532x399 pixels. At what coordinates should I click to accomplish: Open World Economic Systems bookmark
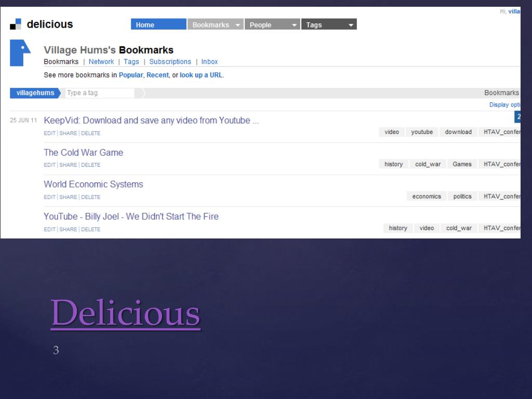pos(94,184)
